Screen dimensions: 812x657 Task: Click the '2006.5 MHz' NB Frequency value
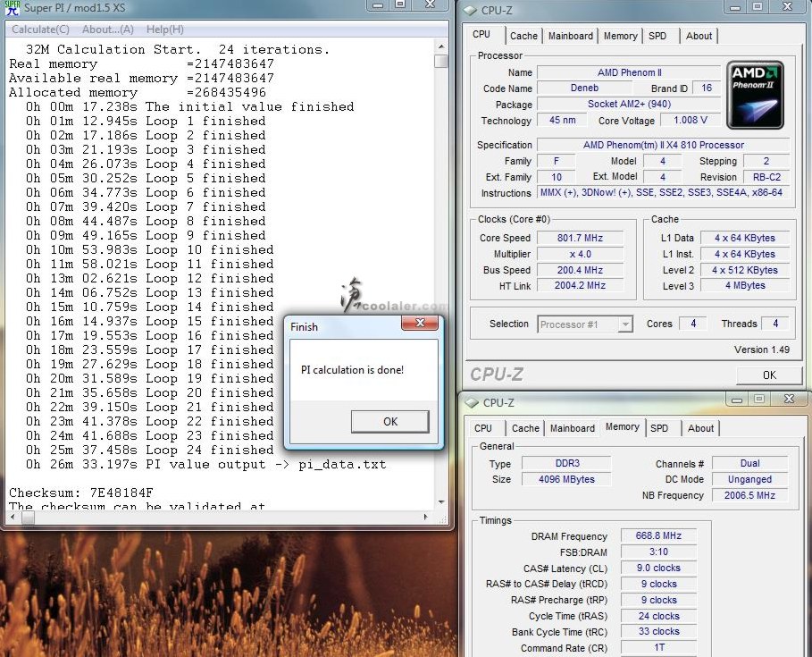pos(749,495)
